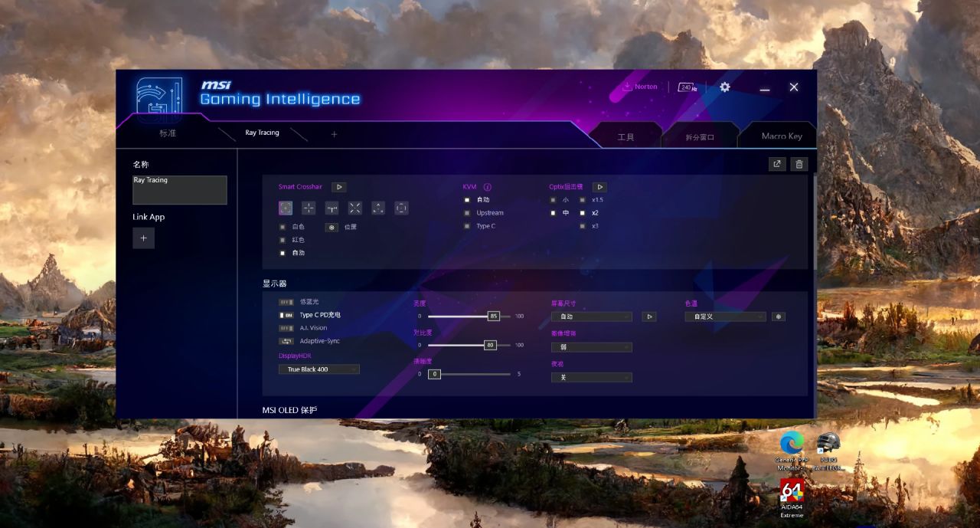The height and width of the screenshot is (528, 980).
Task: Click the MSI OLED 保护 section heading
Action: coord(289,410)
